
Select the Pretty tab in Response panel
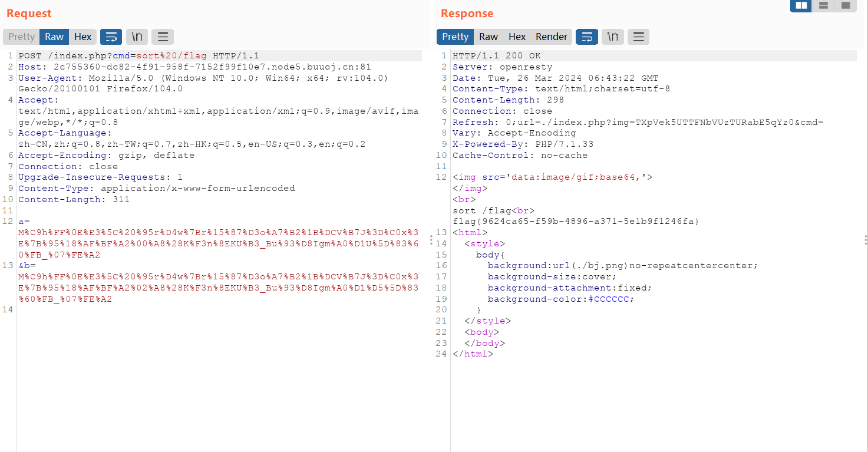(455, 37)
